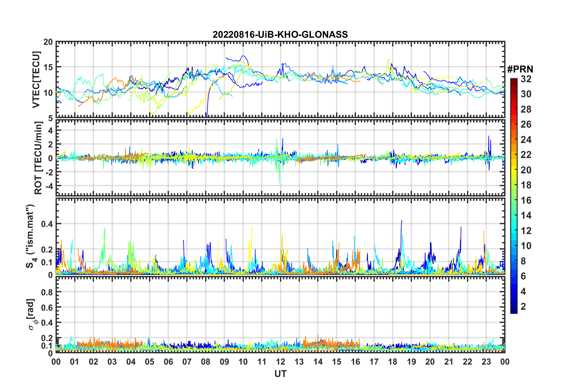Click UT axis hour label 01

click(75, 362)
